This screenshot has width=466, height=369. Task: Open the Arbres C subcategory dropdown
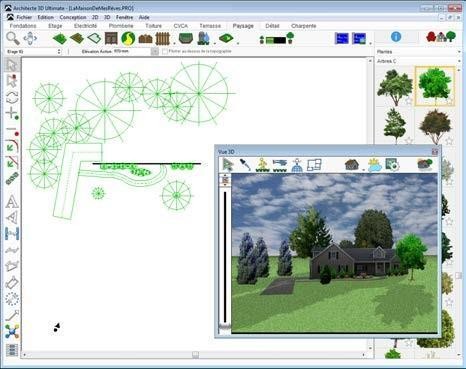tap(419, 61)
